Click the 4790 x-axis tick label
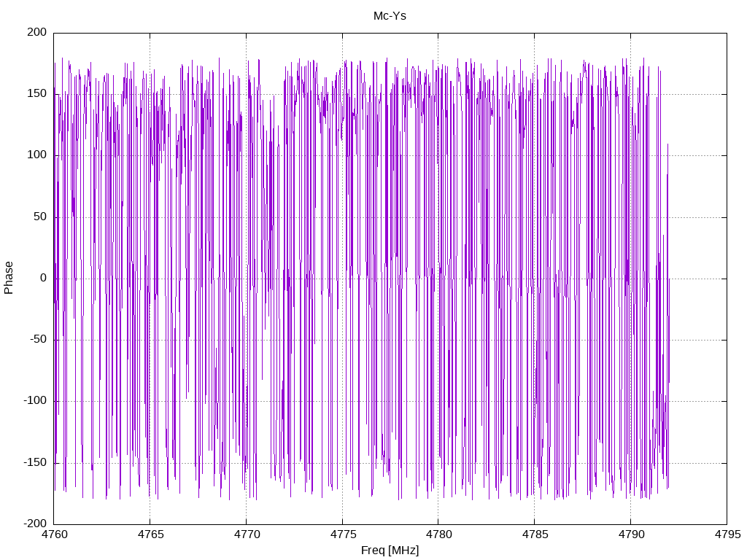747x560 pixels. [631, 534]
